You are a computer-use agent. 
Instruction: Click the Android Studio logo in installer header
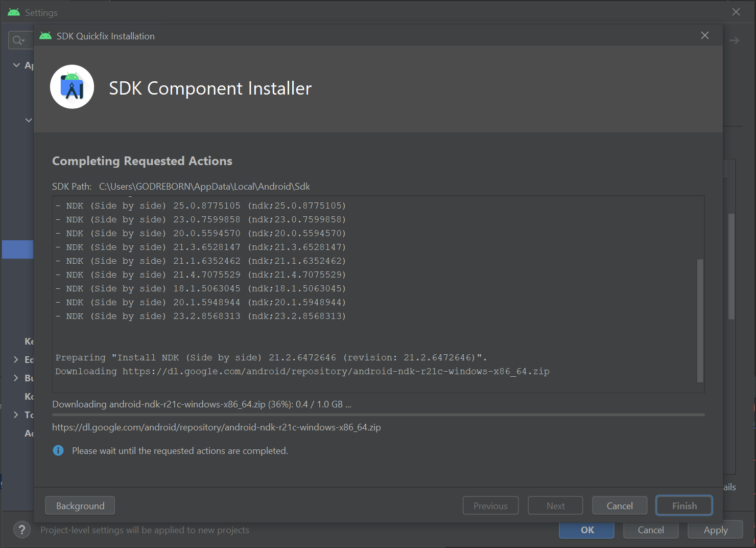(72, 87)
